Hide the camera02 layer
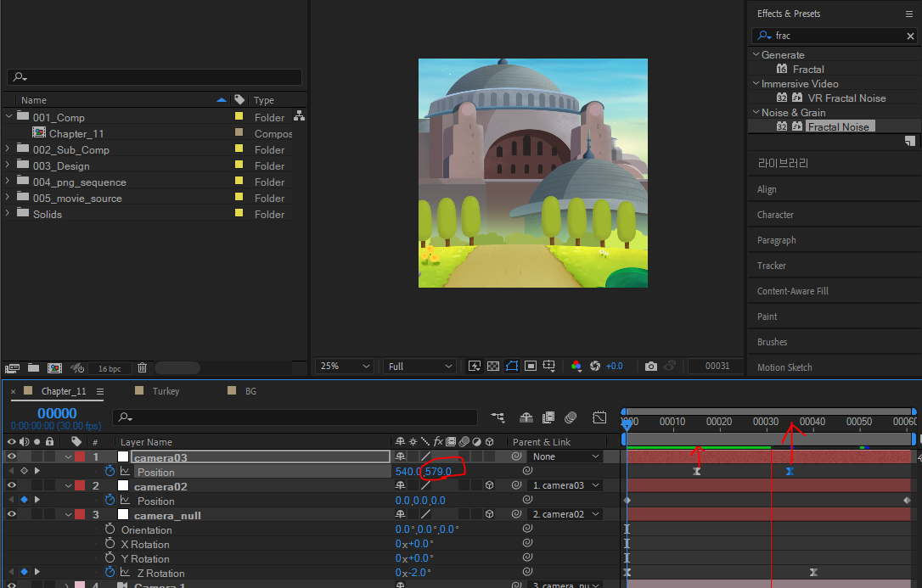The width and height of the screenshot is (922, 588). pyautogui.click(x=11, y=485)
